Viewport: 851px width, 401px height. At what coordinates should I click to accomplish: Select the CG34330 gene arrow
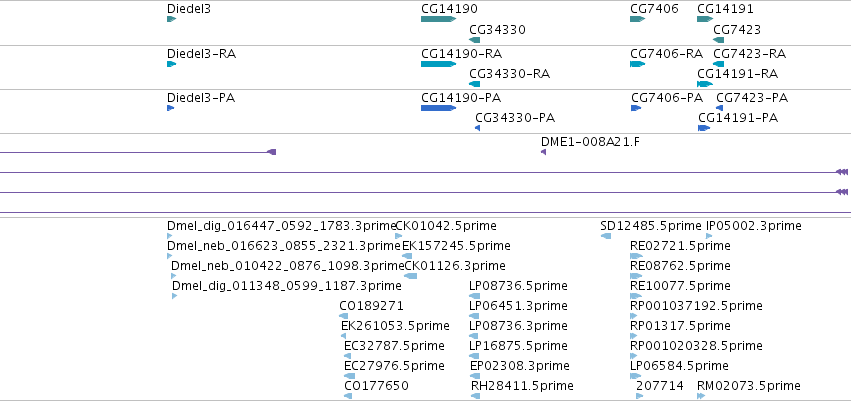click(474, 40)
